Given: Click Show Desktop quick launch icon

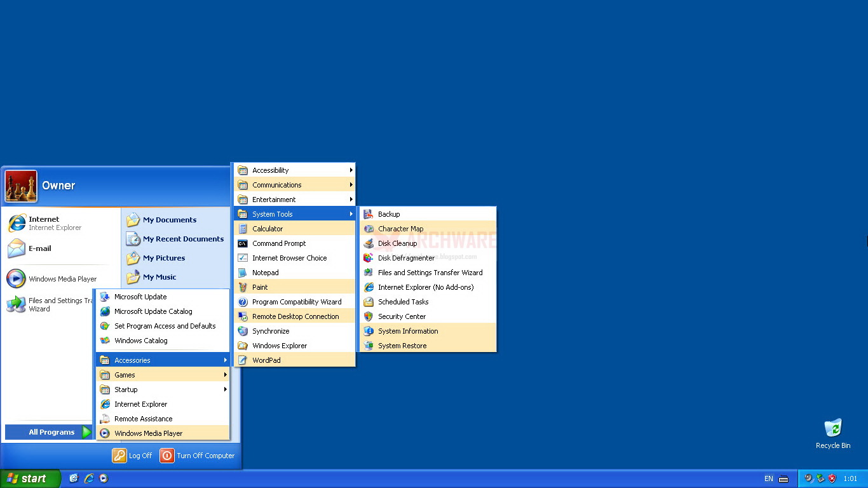Looking at the screenshot, I should tap(74, 478).
